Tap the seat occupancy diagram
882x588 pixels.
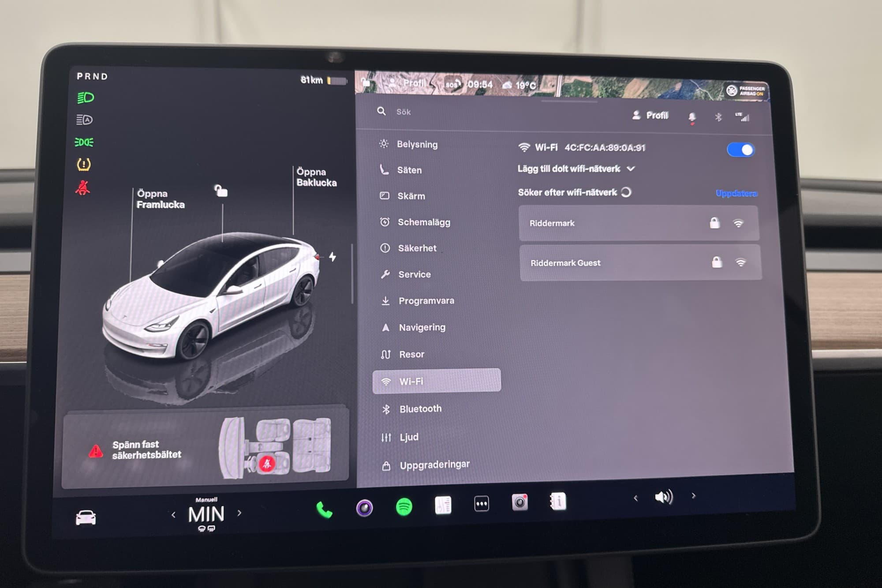(x=275, y=448)
